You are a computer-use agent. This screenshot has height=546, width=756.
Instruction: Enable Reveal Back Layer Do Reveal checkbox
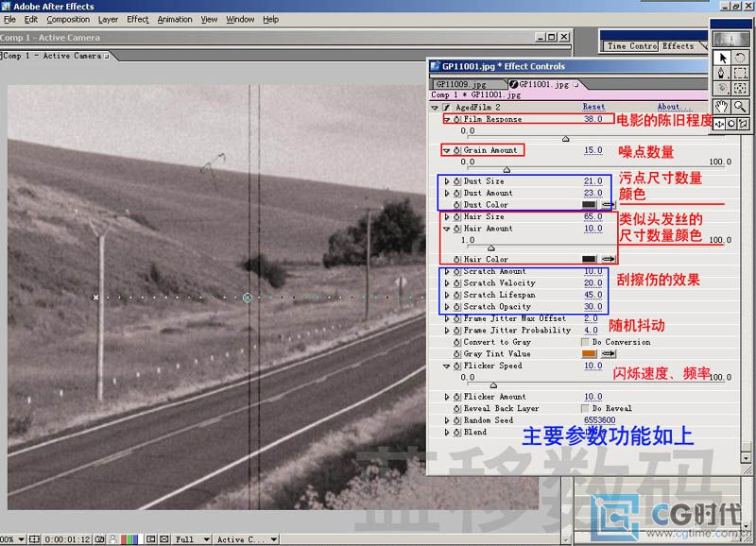(x=585, y=409)
